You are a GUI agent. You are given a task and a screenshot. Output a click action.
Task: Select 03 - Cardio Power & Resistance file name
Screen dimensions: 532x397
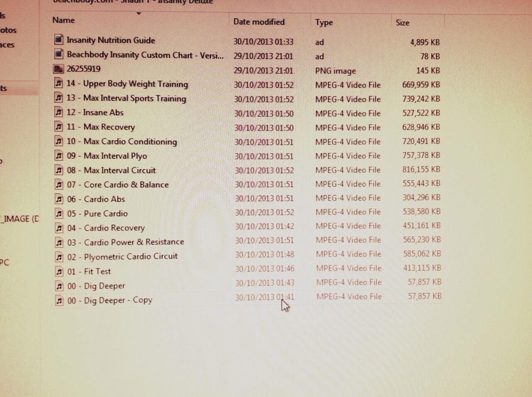coord(126,242)
